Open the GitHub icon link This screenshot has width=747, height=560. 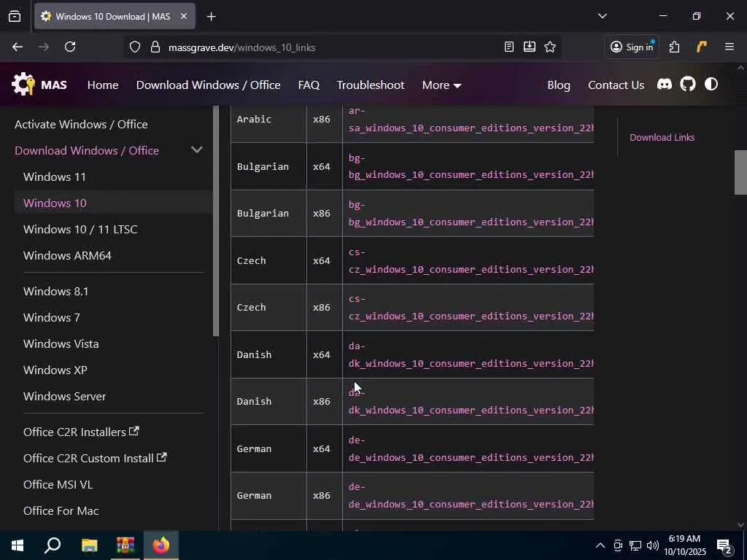click(687, 85)
